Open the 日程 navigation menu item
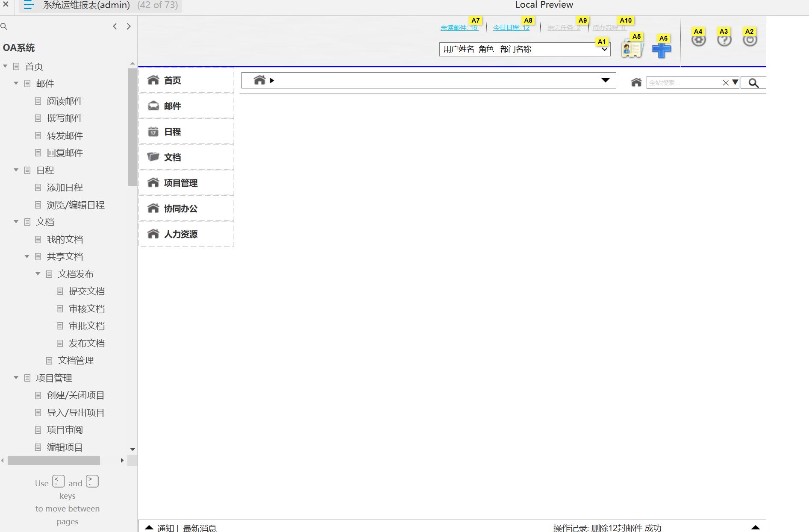Image resolution: width=809 pixels, height=532 pixels. coord(186,131)
